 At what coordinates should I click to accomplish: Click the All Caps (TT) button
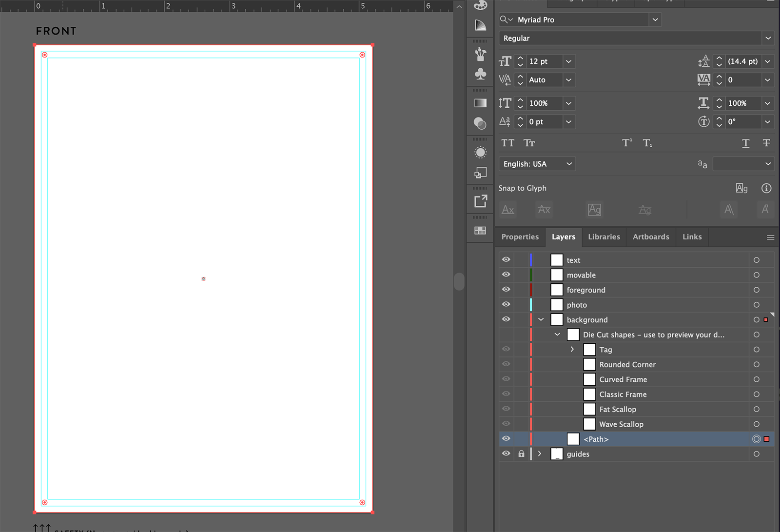click(508, 143)
